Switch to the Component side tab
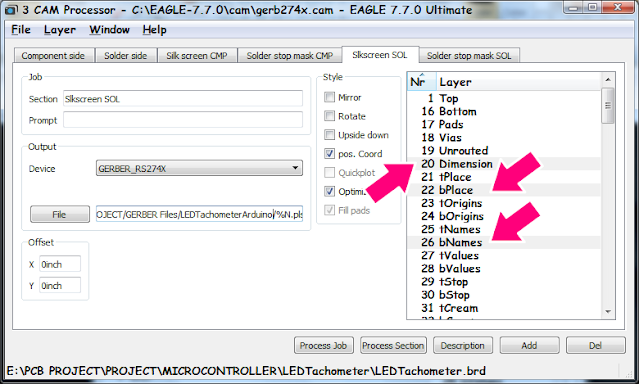The image size is (639, 384). click(x=53, y=55)
